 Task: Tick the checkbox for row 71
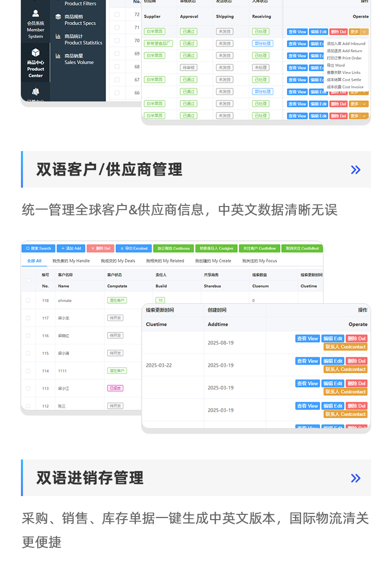(117, 27)
